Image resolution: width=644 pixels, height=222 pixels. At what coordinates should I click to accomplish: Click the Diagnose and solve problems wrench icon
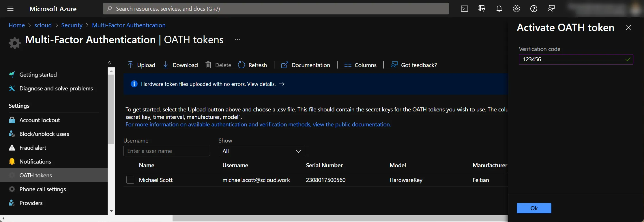12,88
